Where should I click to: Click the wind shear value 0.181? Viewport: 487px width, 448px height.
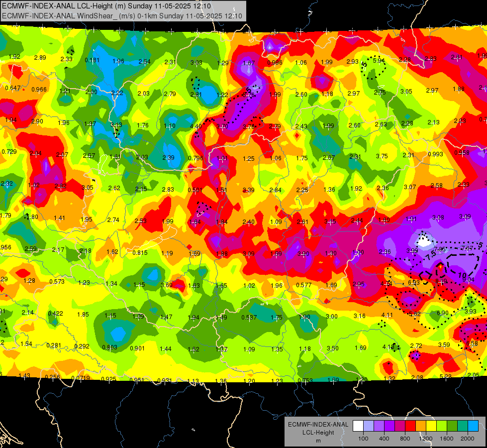coord(92,60)
